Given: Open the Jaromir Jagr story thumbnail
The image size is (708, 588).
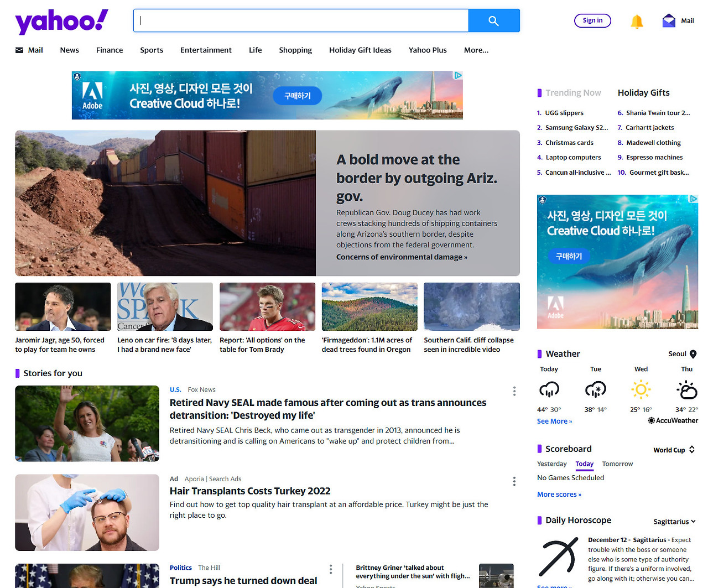Looking at the screenshot, I should (63, 306).
